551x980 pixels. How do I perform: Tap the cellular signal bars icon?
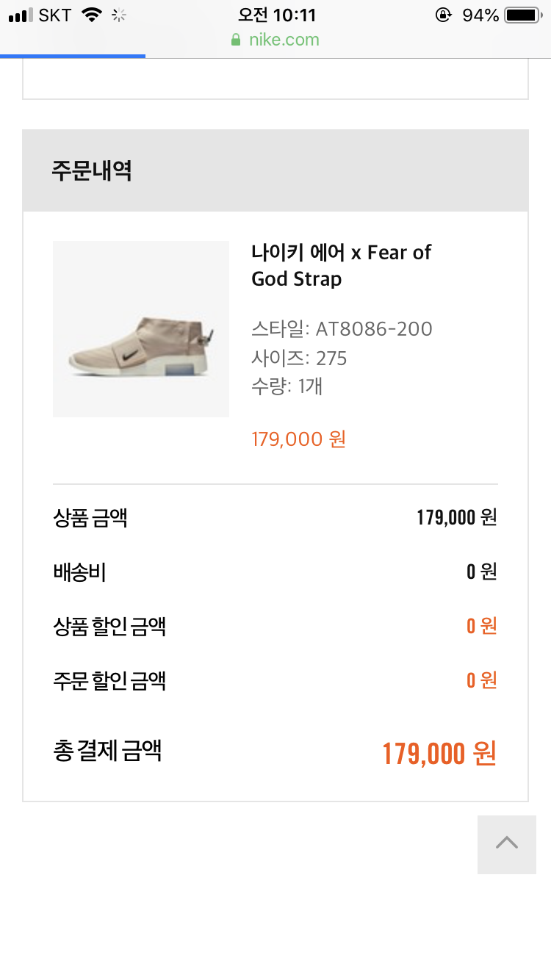21,15
